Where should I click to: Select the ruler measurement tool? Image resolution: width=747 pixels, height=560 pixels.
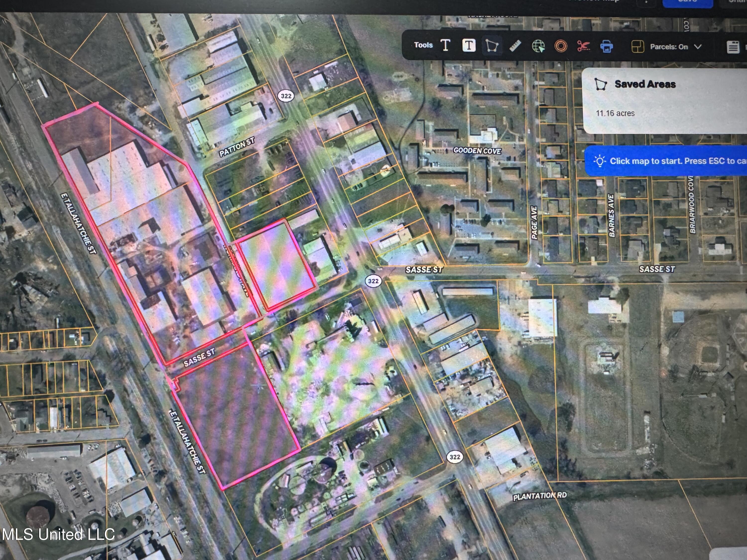[x=515, y=46]
